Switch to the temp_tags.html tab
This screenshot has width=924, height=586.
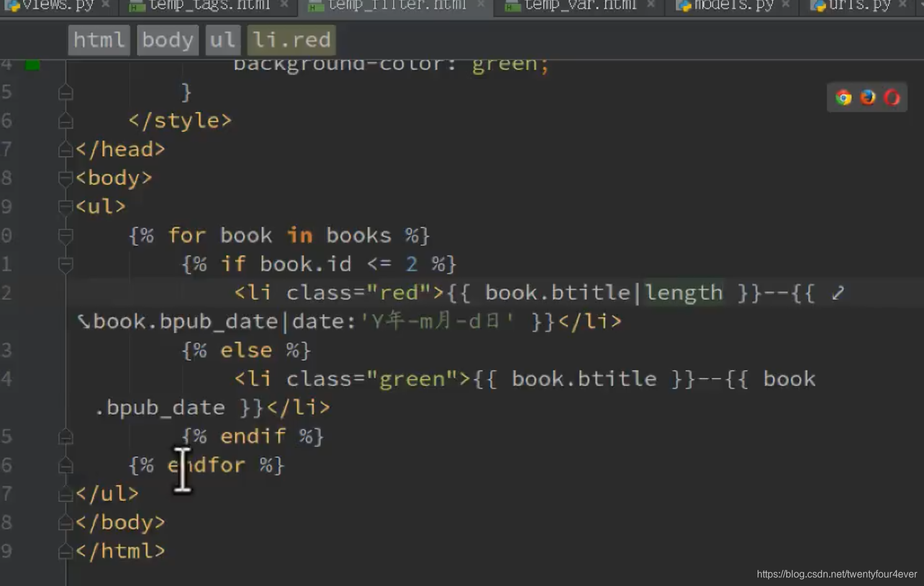click(210, 6)
